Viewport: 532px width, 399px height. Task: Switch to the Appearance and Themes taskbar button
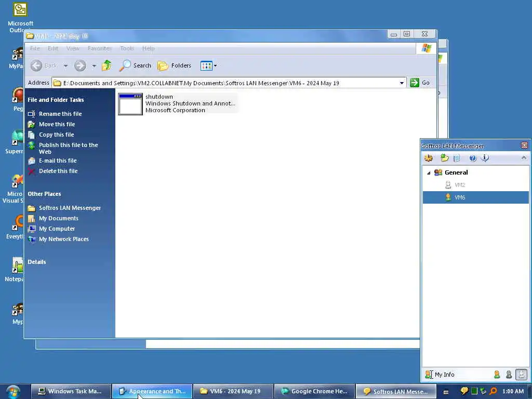(152, 392)
